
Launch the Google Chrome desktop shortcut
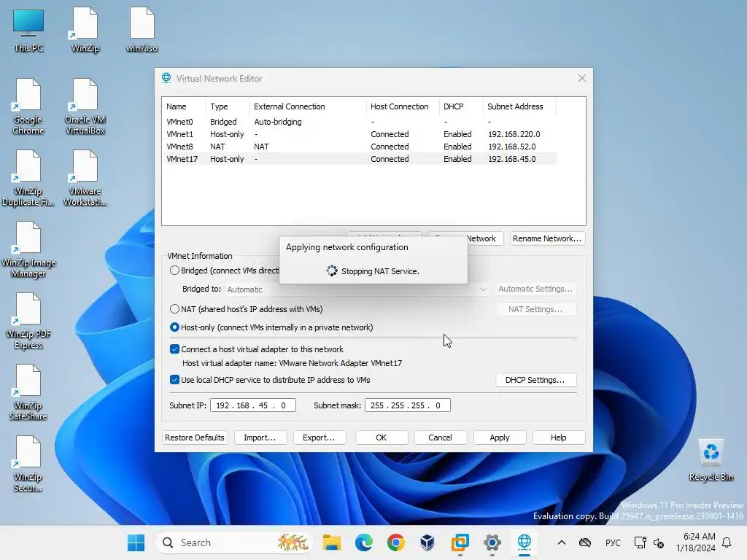click(x=28, y=106)
